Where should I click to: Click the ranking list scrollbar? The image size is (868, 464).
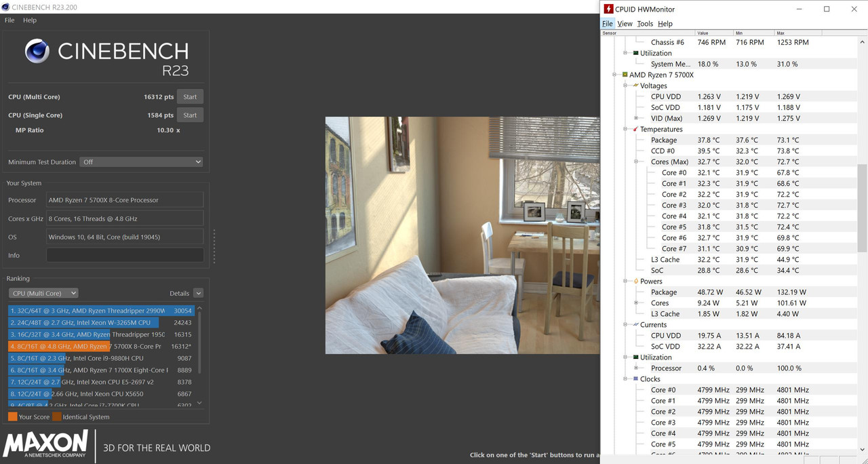click(199, 343)
